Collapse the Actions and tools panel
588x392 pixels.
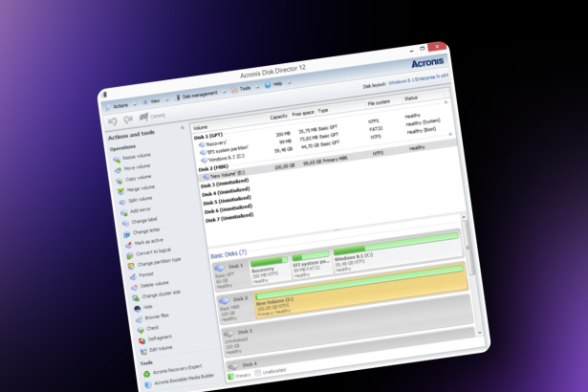(x=181, y=131)
